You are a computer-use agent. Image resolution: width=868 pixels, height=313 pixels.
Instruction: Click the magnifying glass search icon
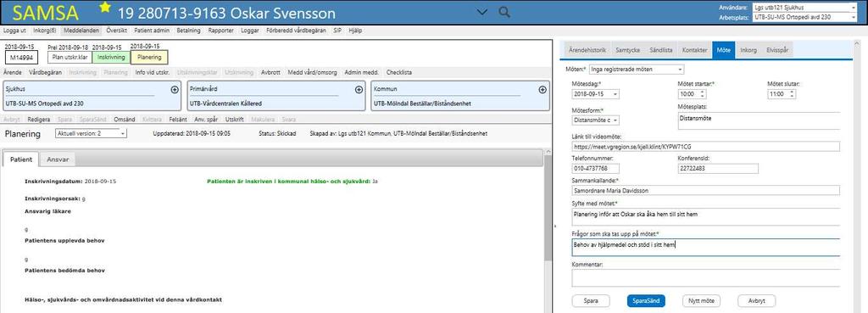[x=504, y=12]
